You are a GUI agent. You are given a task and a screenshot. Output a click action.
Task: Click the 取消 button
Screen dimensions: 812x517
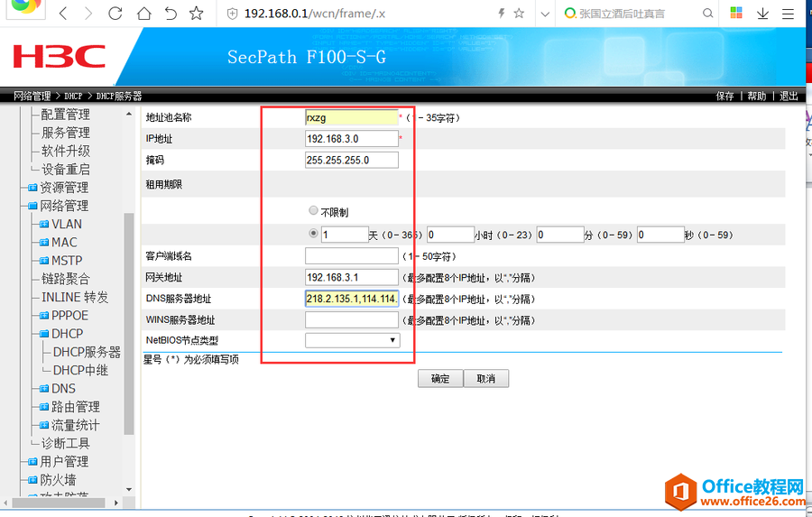(485, 379)
